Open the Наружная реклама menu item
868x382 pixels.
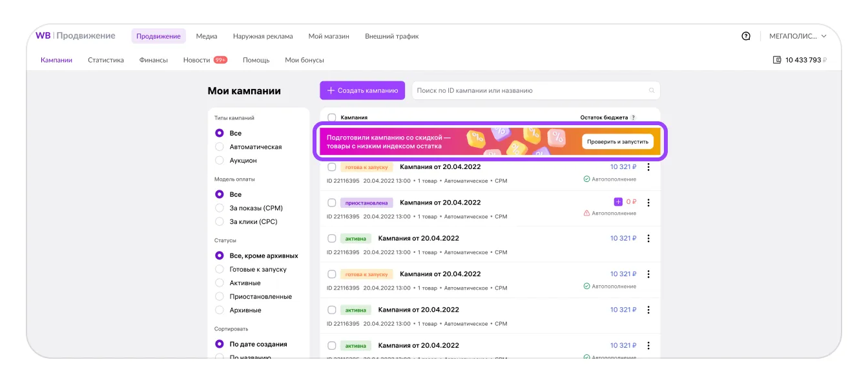coord(263,36)
